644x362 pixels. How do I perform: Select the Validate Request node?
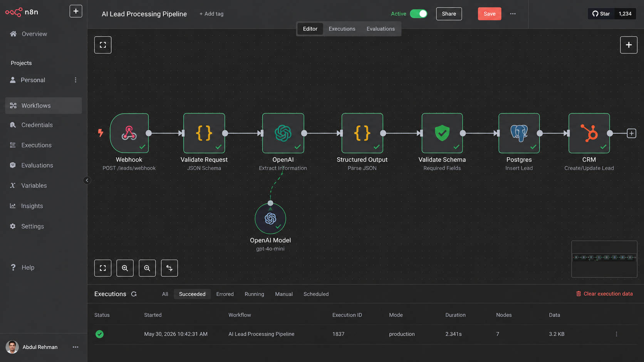click(204, 133)
